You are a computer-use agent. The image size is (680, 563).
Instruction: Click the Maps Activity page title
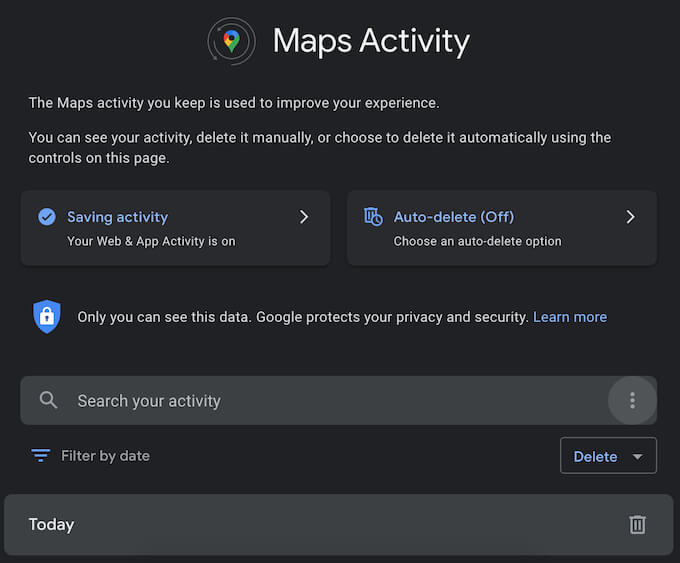tap(371, 41)
